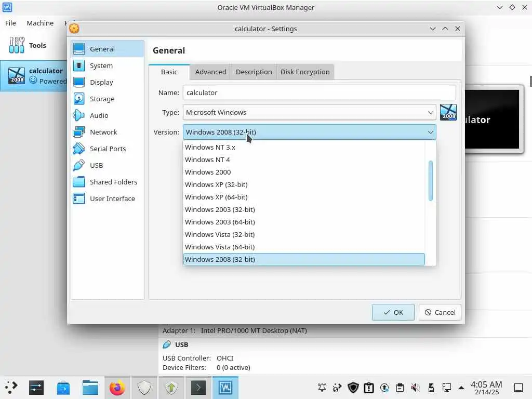Open the Type dropdown

point(310,112)
